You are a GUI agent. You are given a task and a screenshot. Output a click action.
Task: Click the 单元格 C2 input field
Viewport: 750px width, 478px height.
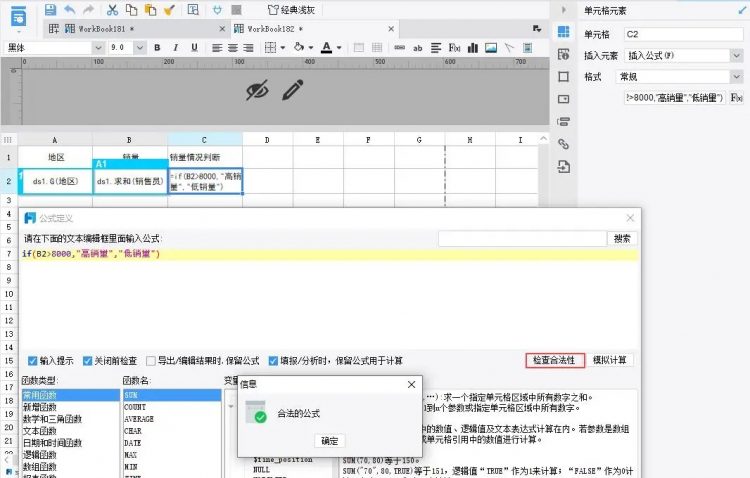(684, 34)
